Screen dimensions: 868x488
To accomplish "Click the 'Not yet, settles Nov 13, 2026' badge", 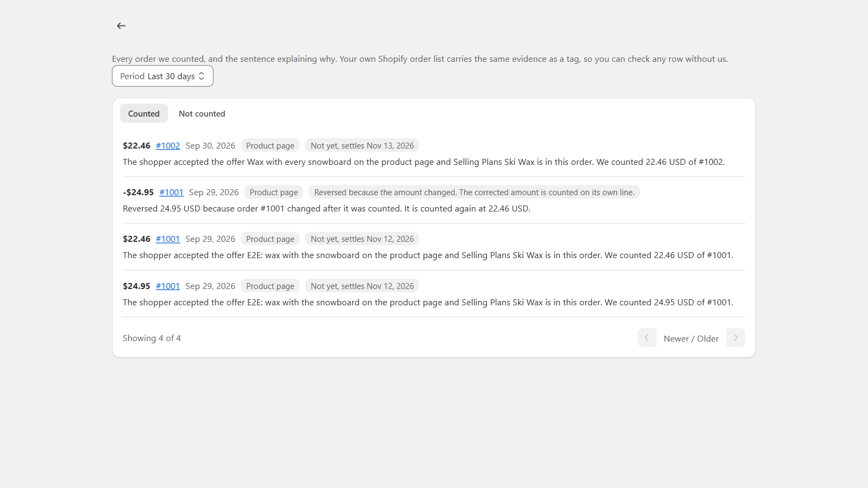I will 362,145.
